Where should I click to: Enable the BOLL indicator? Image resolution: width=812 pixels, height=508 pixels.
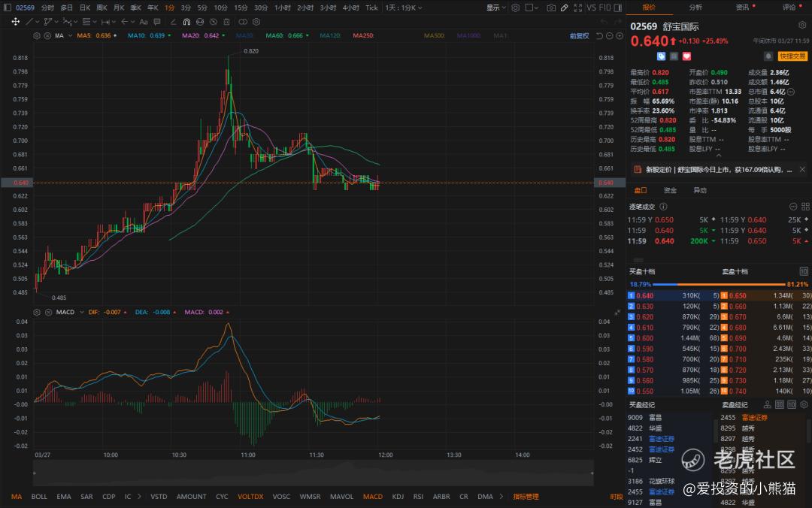[x=39, y=497]
